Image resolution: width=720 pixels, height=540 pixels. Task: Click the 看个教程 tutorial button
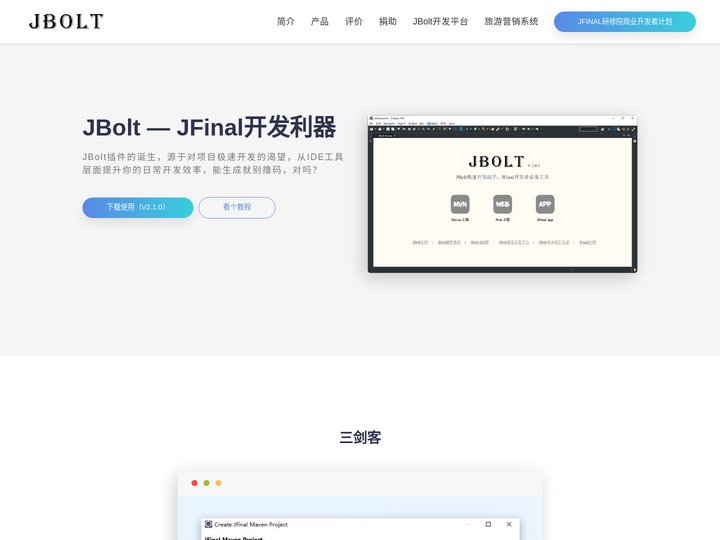[237, 208]
